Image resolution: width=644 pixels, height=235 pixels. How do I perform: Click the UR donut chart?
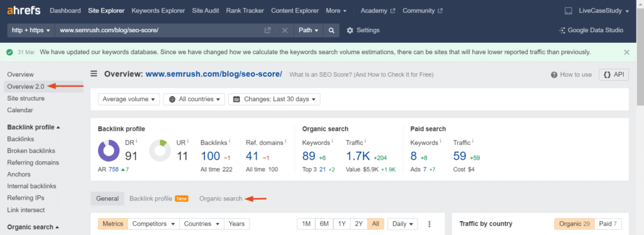pyautogui.click(x=160, y=151)
